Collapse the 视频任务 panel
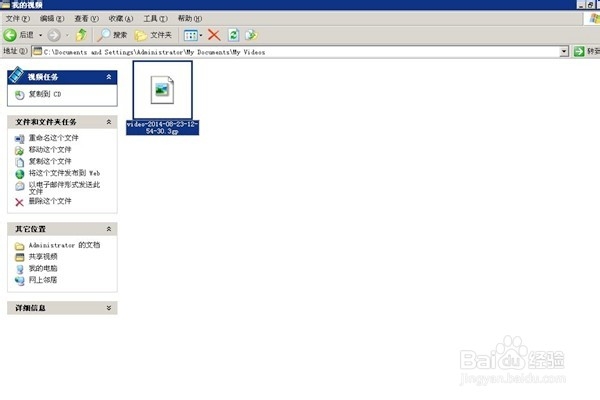Image resolution: width=600 pixels, height=400 pixels. 109,77
